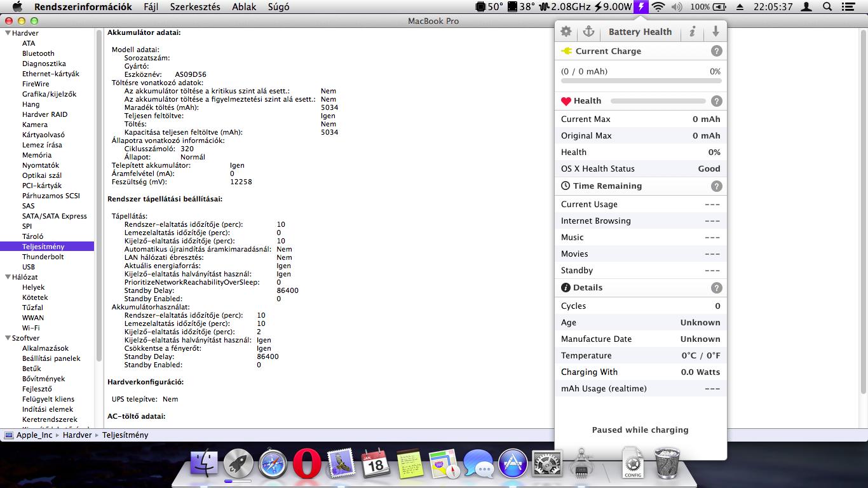Click the volume speaker icon in menu bar

coord(677,7)
